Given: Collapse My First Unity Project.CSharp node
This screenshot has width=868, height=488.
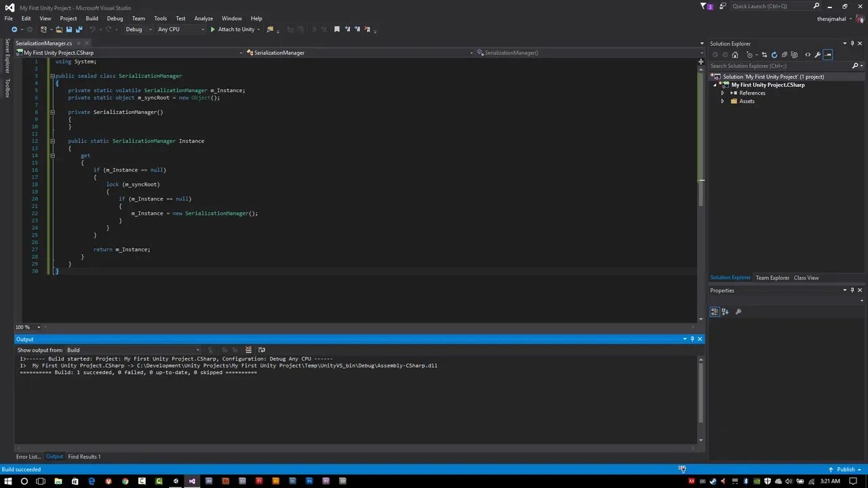Looking at the screenshot, I should point(715,85).
